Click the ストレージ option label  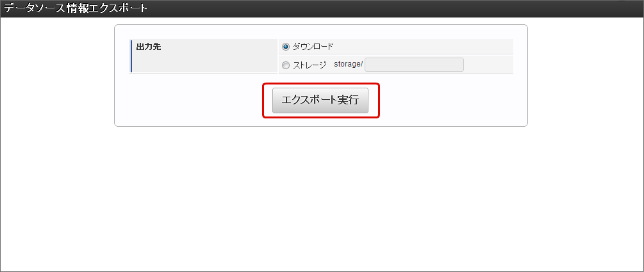coord(310,65)
